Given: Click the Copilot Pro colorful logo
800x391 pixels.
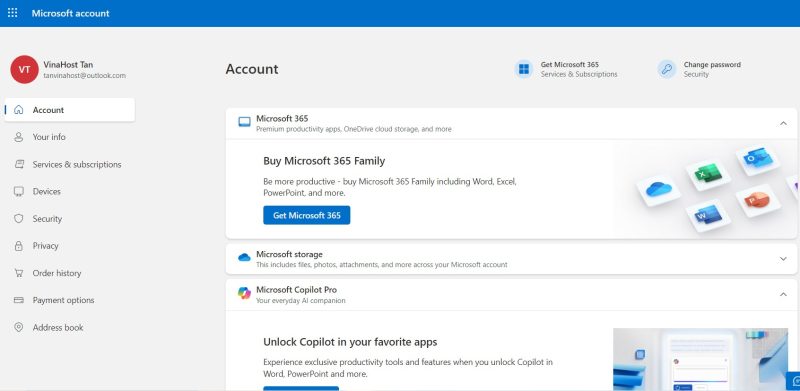Looking at the screenshot, I should [x=244, y=293].
